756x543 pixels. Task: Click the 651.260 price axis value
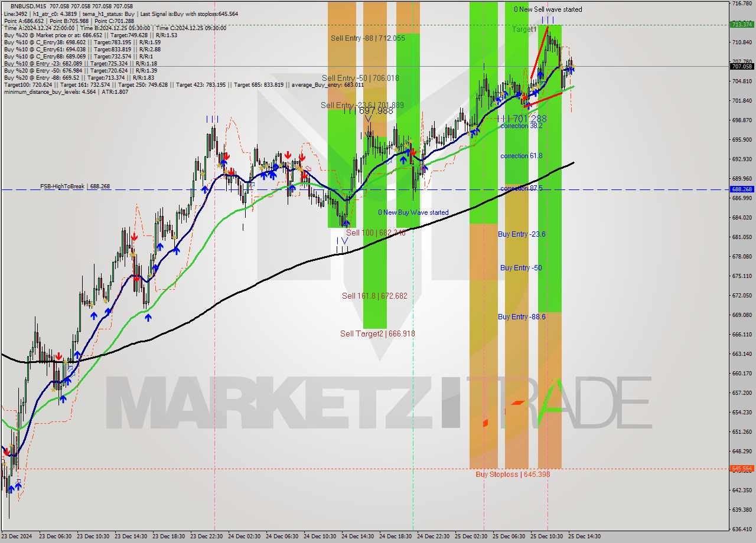coord(742,431)
